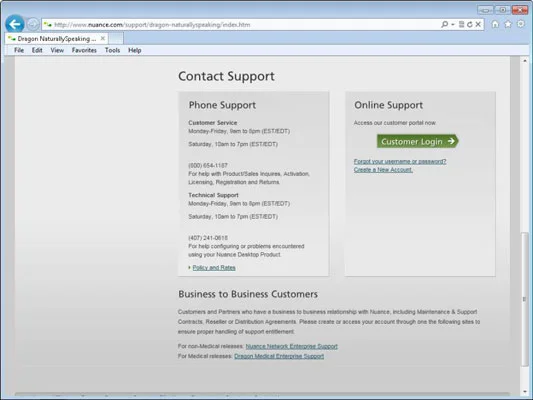This screenshot has height=400, width=533.
Task: Click the Customer Login button
Action: click(x=417, y=141)
